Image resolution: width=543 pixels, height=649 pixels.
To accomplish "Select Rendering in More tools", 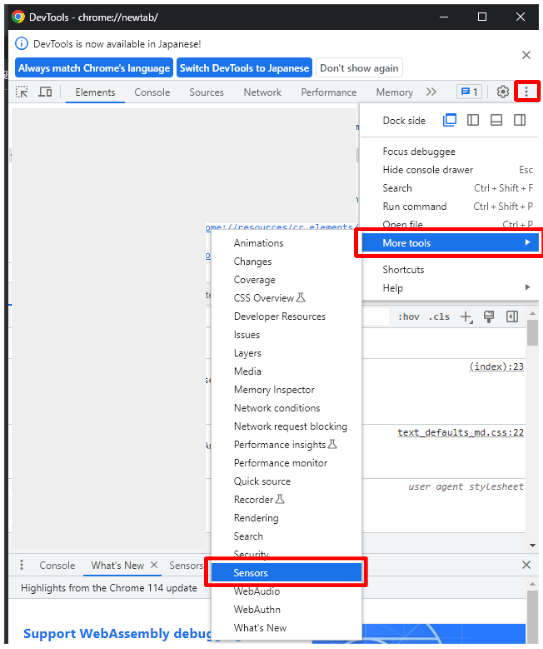I will [x=286, y=518].
